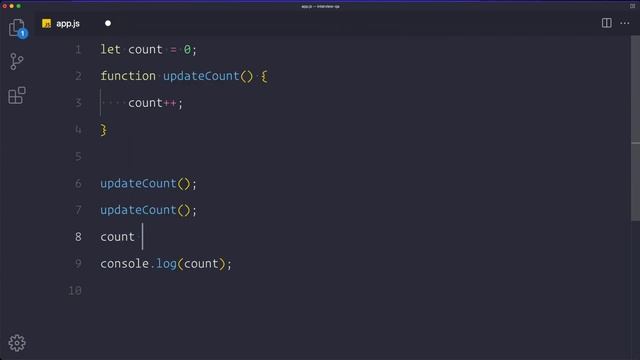Click the macOS red close window button

(x=4, y=6)
